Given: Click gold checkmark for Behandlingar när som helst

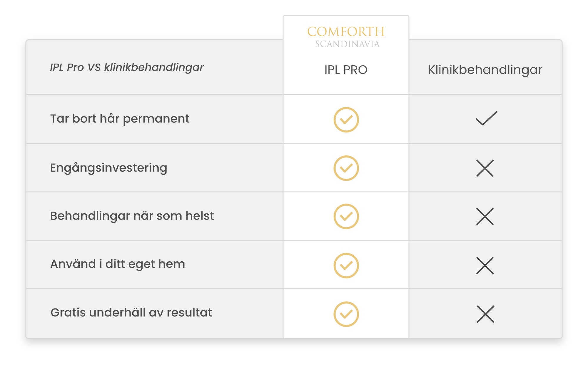Looking at the screenshot, I should (x=346, y=216).
